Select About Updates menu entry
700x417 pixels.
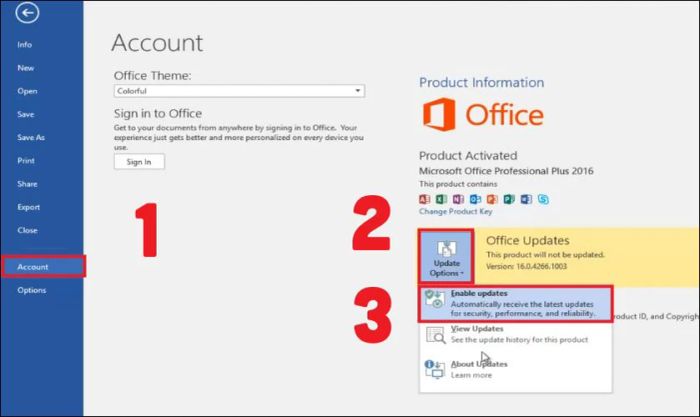pos(516,370)
